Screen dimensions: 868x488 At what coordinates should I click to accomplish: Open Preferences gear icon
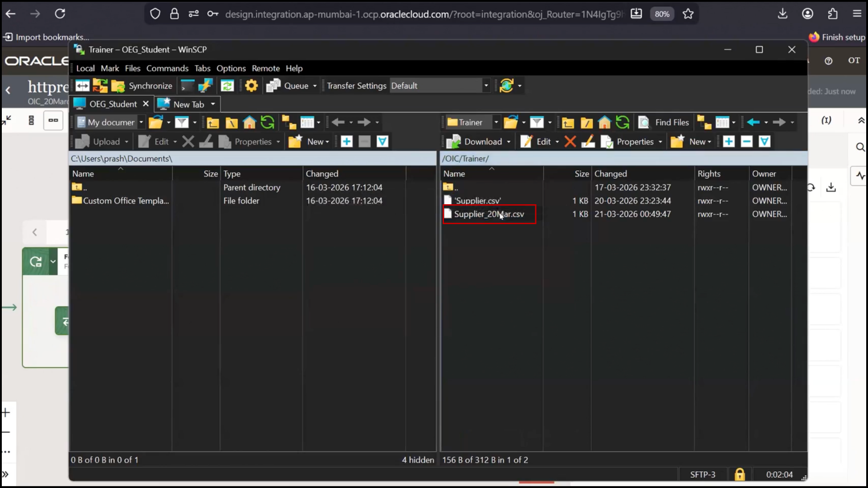coord(251,86)
